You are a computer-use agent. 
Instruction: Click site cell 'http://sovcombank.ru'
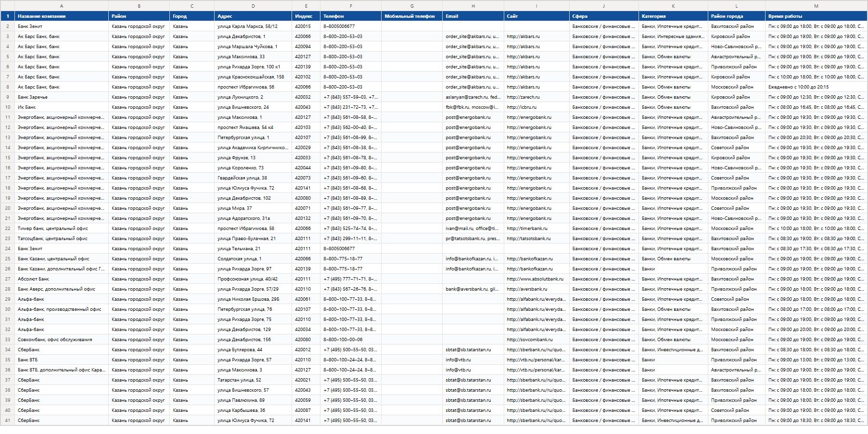[x=536, y=340]
